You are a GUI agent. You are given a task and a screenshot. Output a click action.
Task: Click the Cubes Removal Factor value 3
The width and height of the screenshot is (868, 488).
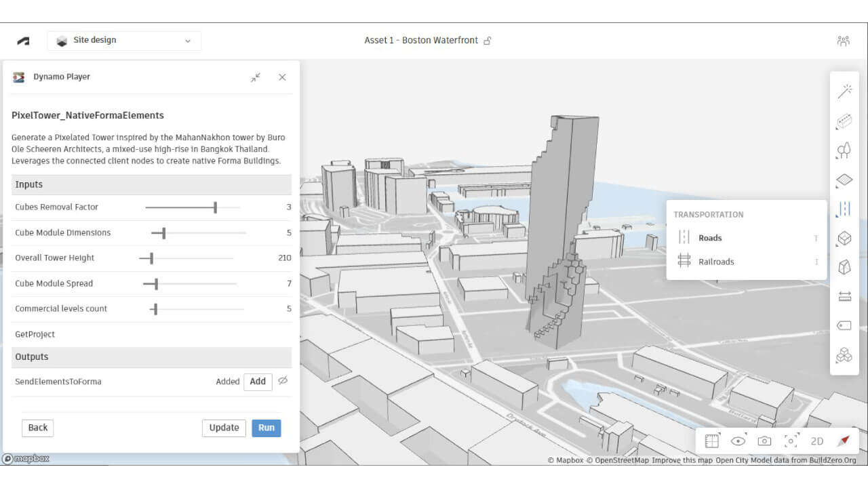click(288, 207)
